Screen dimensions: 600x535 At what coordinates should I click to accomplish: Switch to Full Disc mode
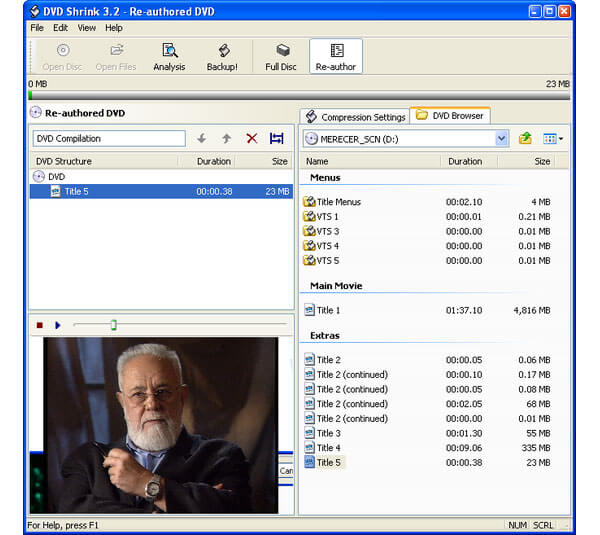(281, 57)
